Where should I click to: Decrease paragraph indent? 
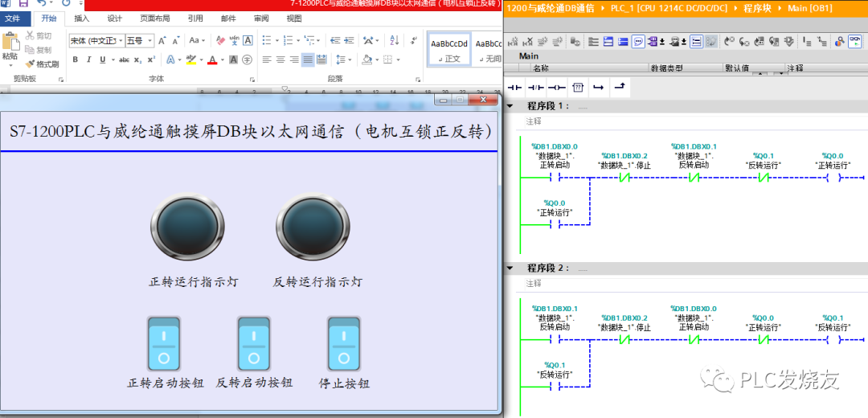click(335, 40)
